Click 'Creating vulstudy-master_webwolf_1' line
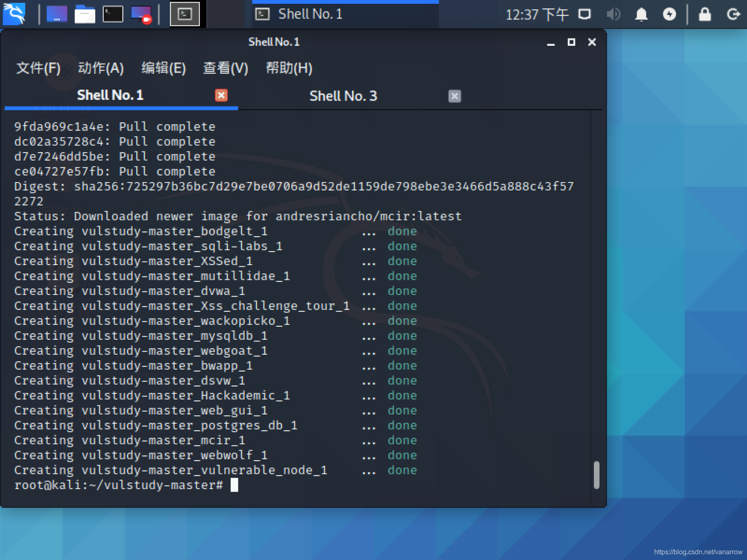Screen dimensions: 747x560 pyautogui.click(x=215, y=456)
